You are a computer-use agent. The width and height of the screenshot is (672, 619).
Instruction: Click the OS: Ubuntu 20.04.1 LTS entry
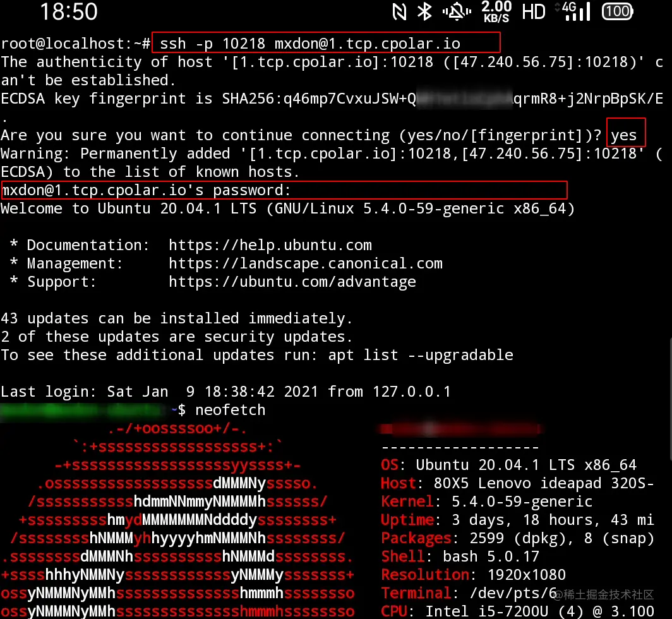click(508, 465)
